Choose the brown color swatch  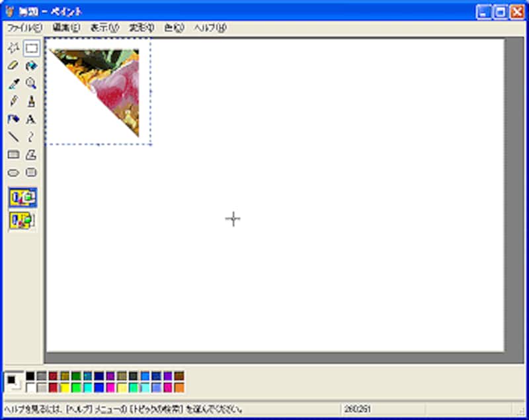point(179,376)
